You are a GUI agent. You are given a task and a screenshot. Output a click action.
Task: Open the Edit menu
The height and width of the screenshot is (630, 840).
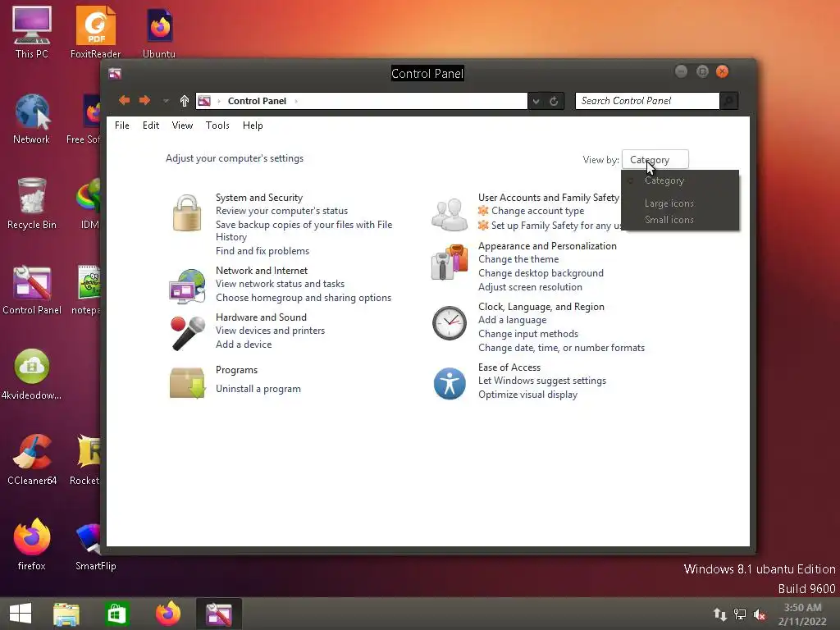tap(151, 126)
